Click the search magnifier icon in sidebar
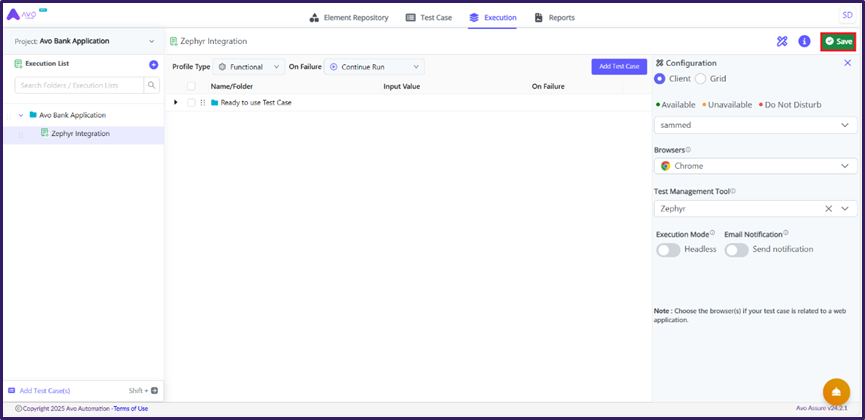Screen dimensions: 865x420 152,86
